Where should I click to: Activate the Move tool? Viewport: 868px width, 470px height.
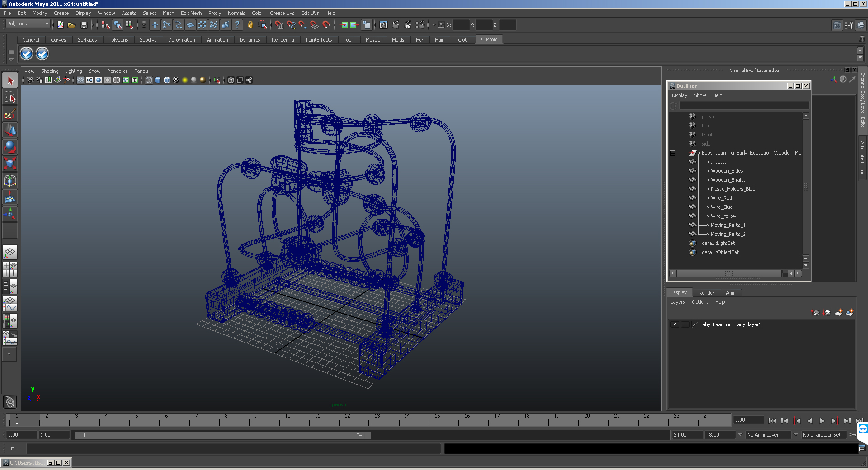pos(10,130)
